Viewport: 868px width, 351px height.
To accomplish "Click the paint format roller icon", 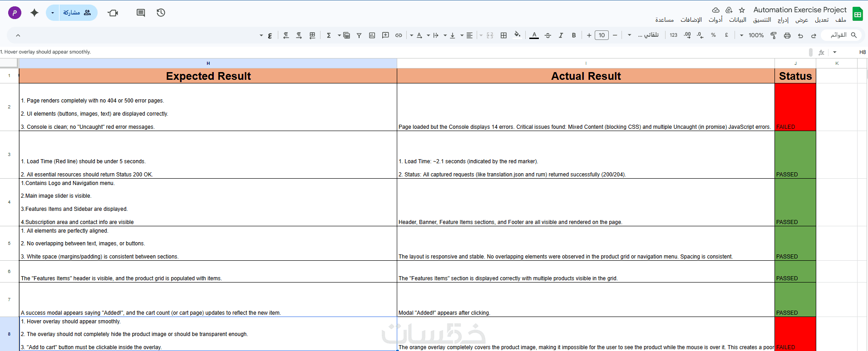I will 774,35.
